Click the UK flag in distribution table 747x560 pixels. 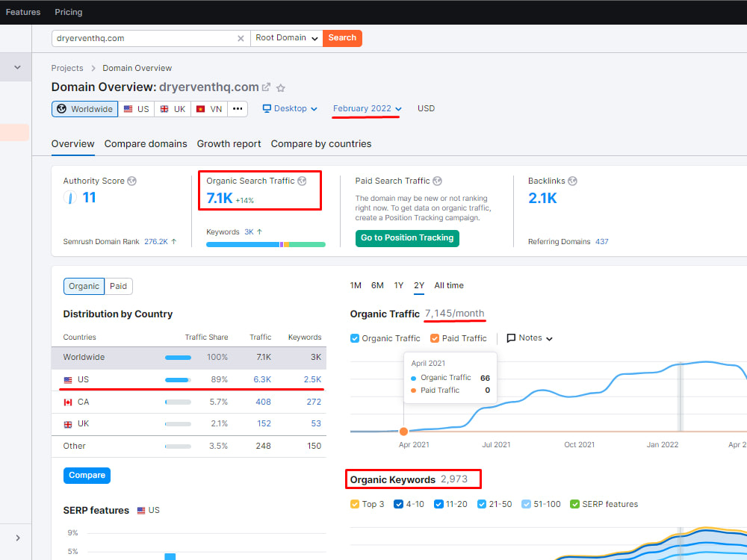(x=68, y=424)
